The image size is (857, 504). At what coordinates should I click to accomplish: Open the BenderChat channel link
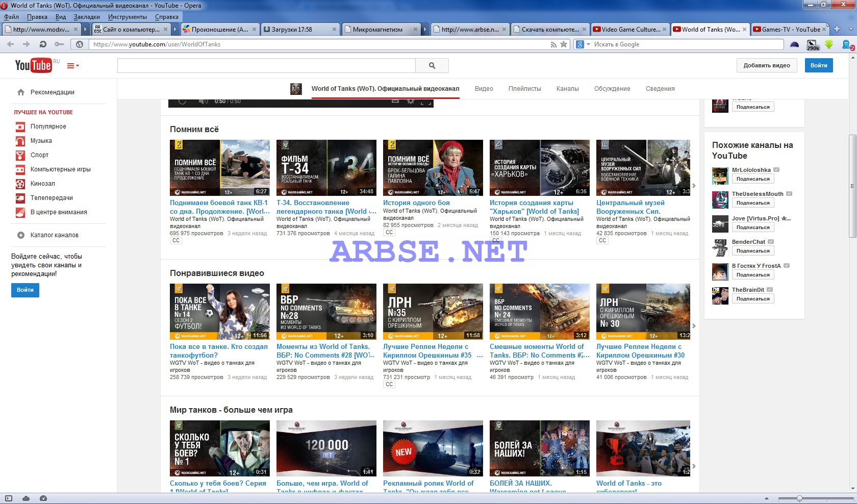click(x=748, y=242)
